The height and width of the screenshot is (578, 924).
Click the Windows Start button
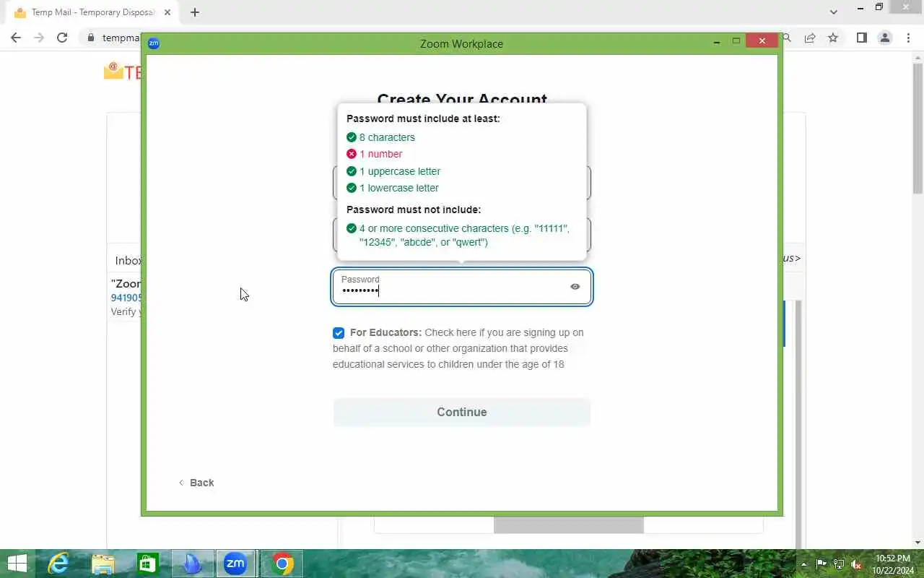click(17, 564)
